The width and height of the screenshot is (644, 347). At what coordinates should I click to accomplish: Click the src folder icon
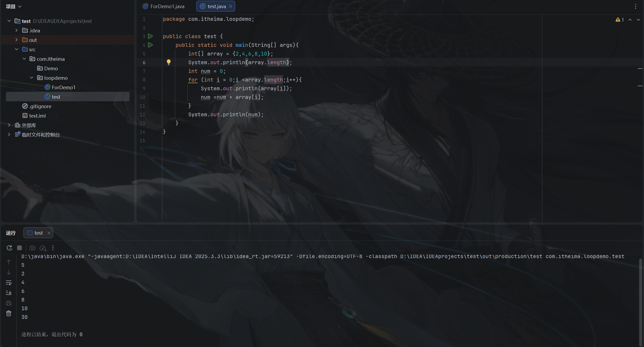pos(25,49)
